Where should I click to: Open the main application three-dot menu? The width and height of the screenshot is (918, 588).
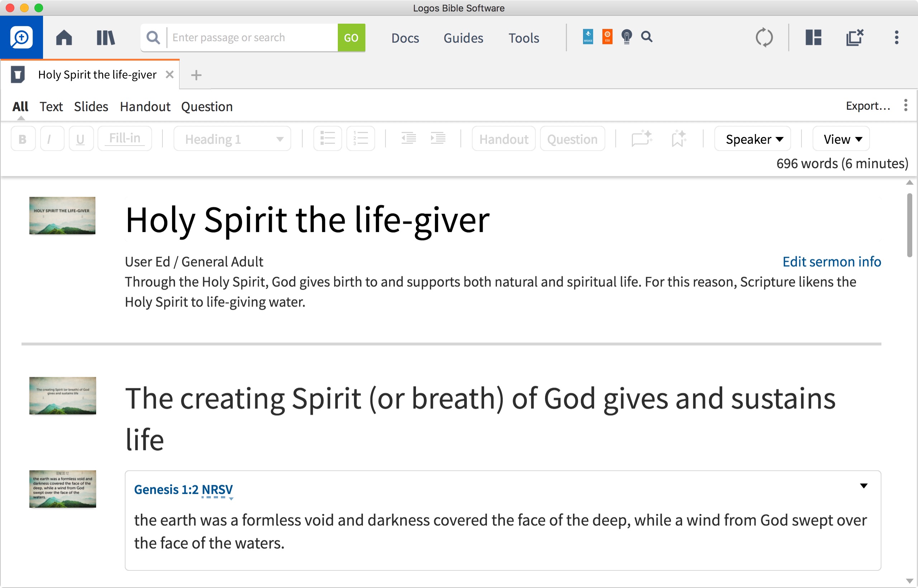pos(896,37)
